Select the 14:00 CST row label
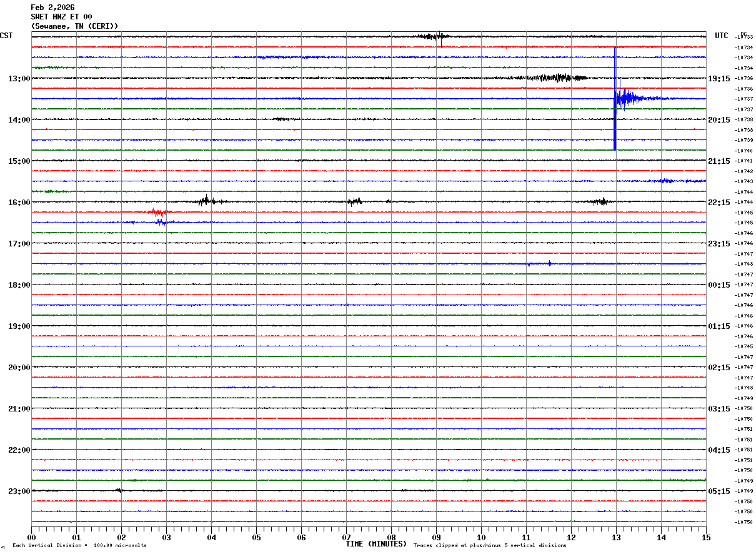This screenshot has width=756, height=554. (19, 120)
